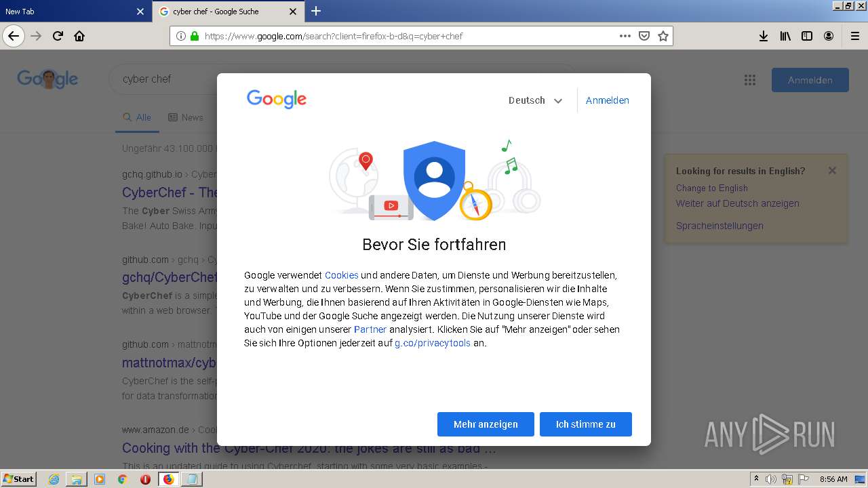The width and height of the screenshot is (868, 488).
Task: Click the network tray icon
Action: tap(787, 479)
